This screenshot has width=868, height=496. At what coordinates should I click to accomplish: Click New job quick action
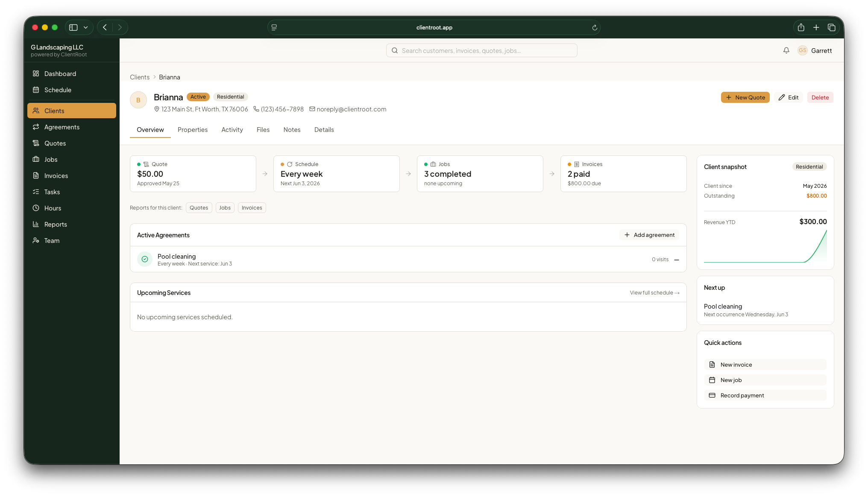pyautogui.click(x=765, y=380)
